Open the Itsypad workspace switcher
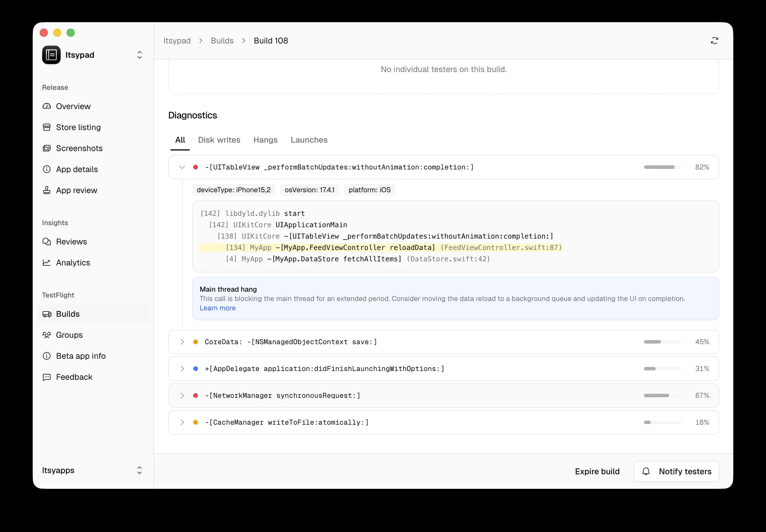Image resolution: width=766 pixels, height=532 pixels. (140, 55)
